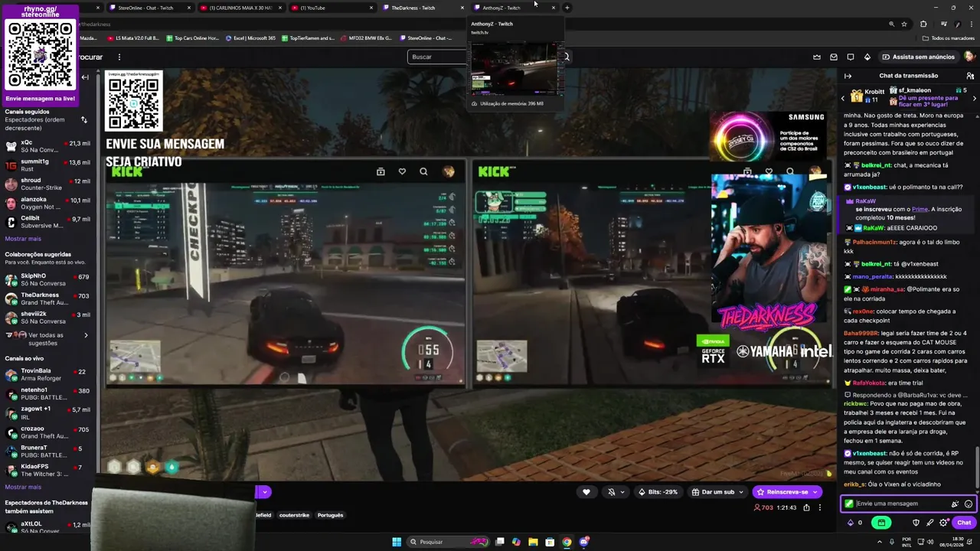The height and width of the screenshot is (551, 980).
Task: Open summit1g channel in sidebar
Action: [47, 165]
